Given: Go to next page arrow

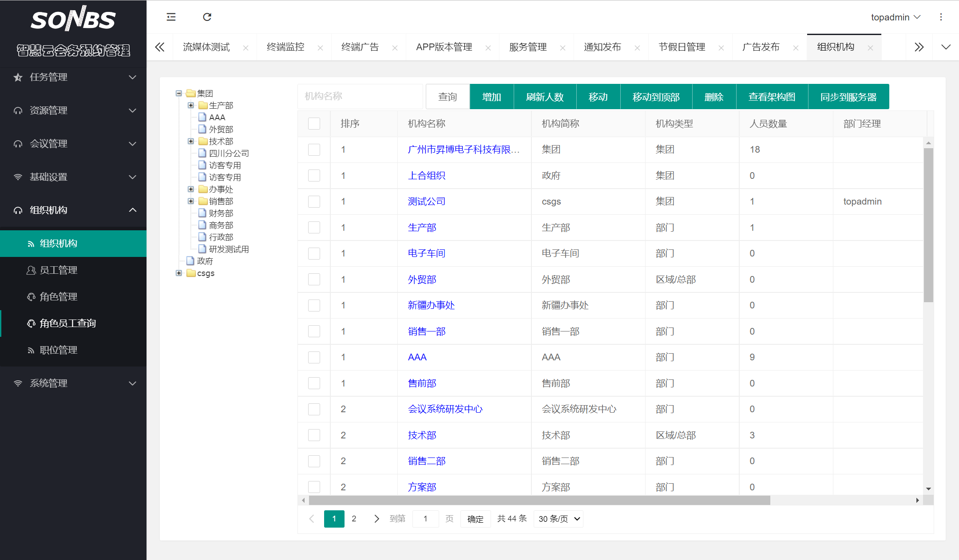Looking at the screenshot, I should point(376,519).
